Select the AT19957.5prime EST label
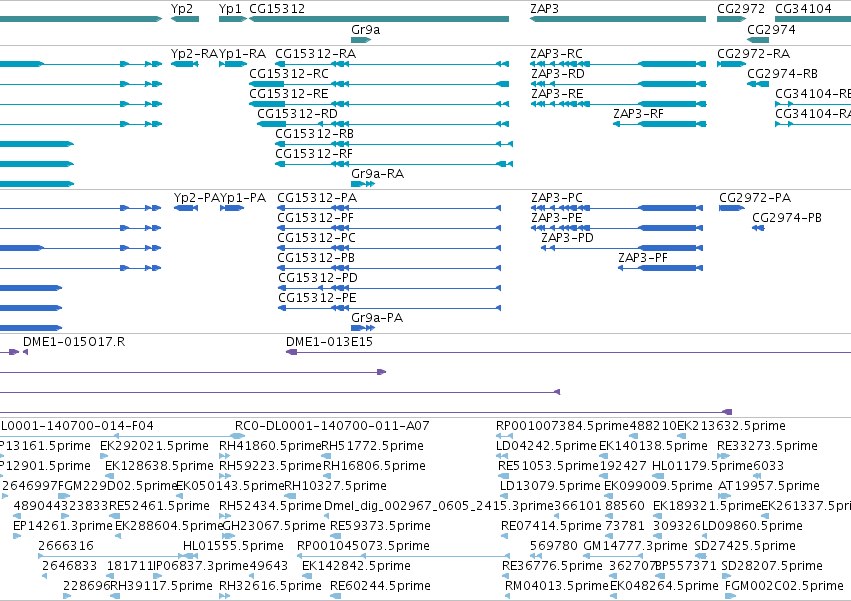Viewport: 851px width, 601px height. click(769, 486)
